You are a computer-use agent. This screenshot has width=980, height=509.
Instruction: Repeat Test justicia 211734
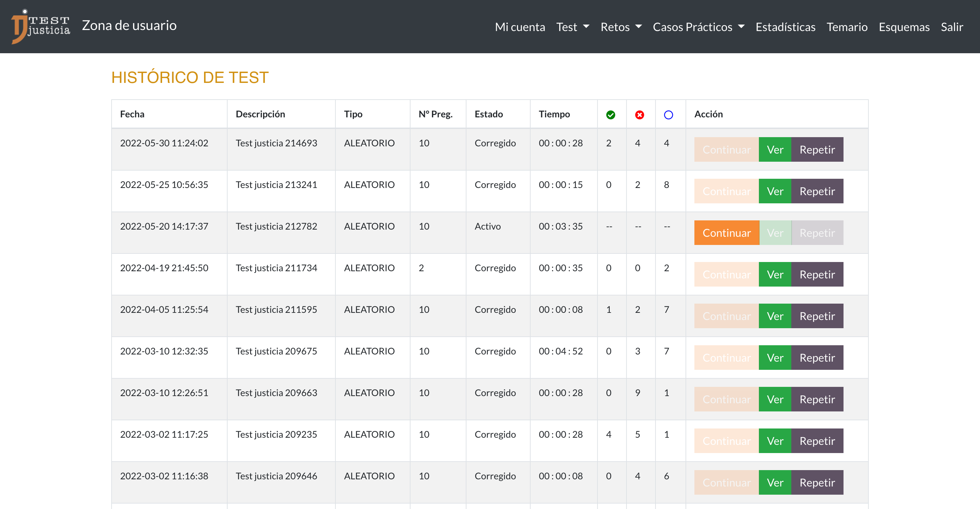tap(817, 274)
